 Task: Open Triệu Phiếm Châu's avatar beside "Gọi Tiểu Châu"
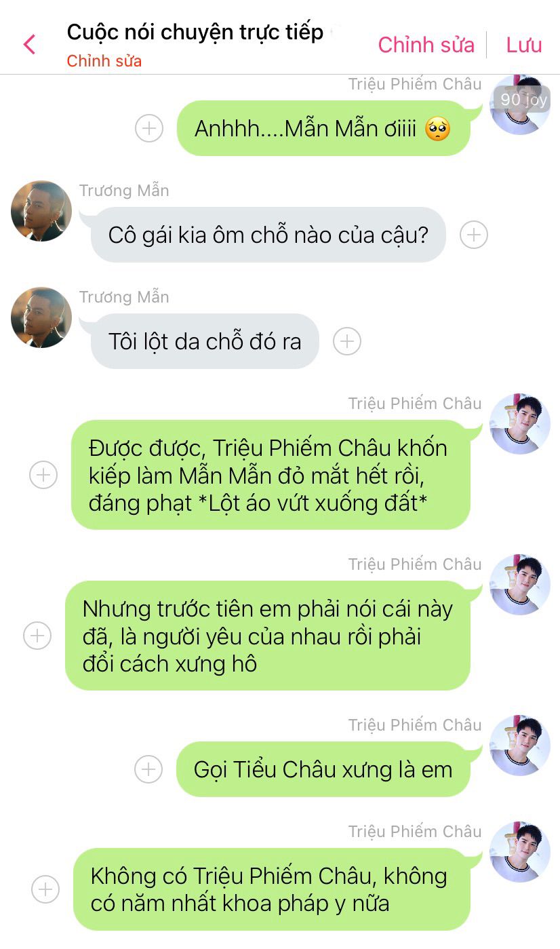click(520, 745)
